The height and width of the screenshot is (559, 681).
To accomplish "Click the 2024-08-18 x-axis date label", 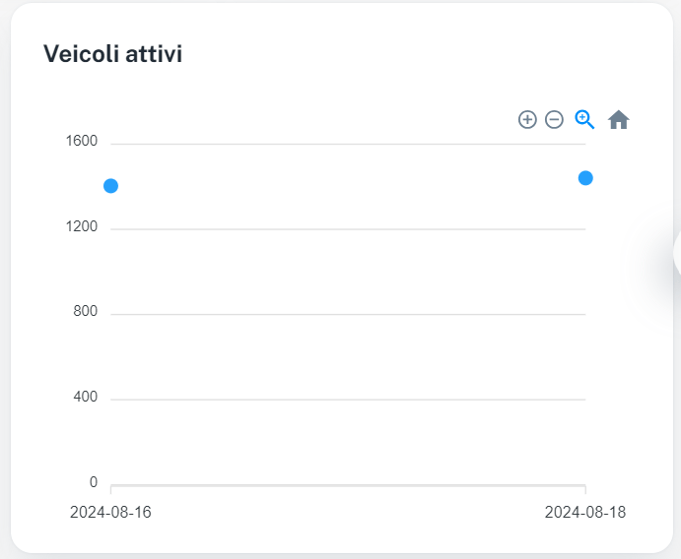I will (586, 512).
